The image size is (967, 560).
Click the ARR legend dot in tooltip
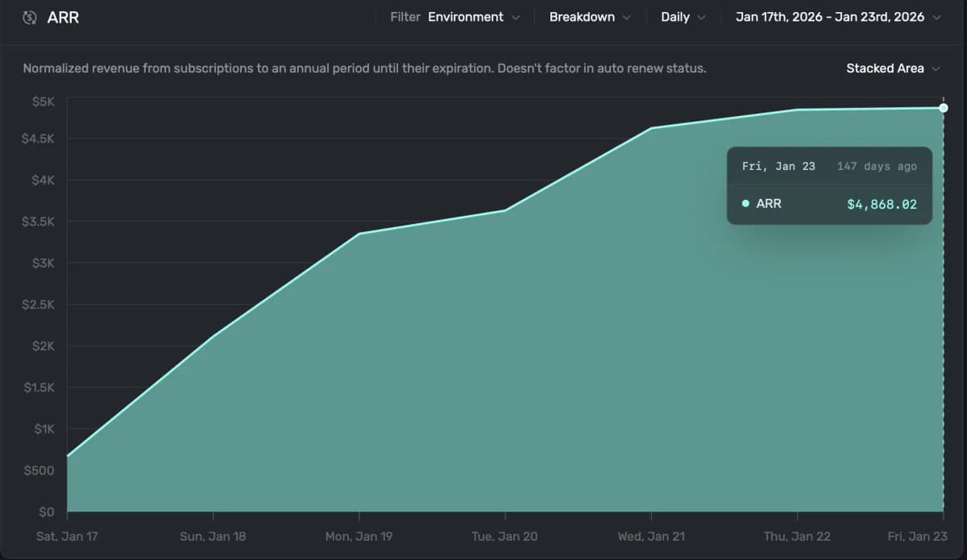pos(745,204)
